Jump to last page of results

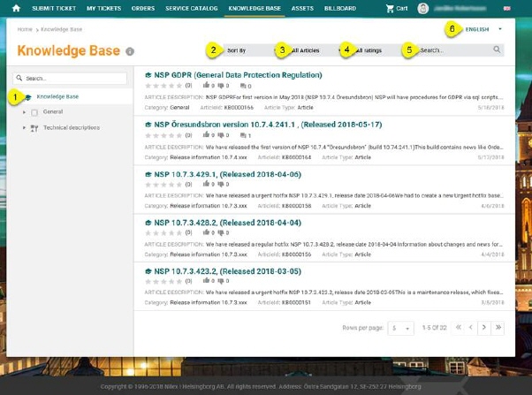(x=498, y=328)
